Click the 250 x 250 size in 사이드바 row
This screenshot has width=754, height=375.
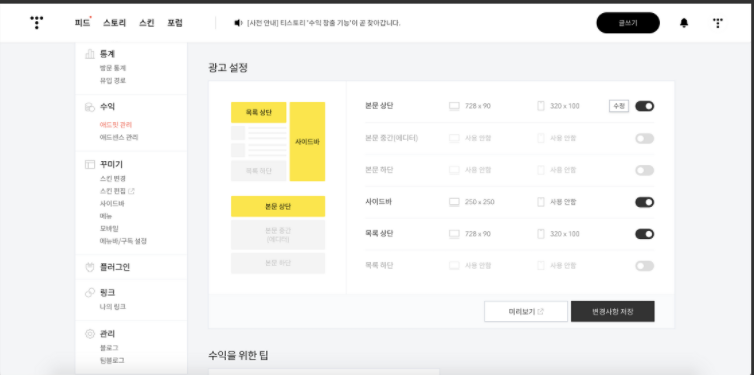point(479,202)
